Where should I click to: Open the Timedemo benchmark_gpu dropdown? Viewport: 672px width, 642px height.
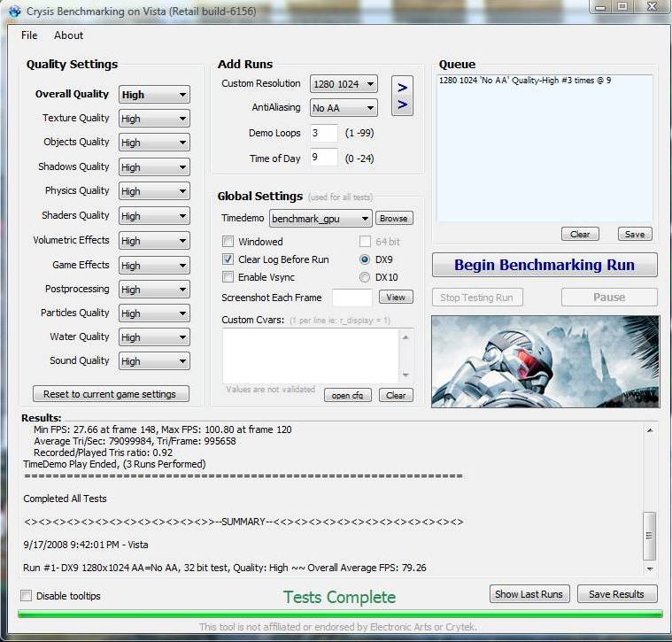[321, 219]
